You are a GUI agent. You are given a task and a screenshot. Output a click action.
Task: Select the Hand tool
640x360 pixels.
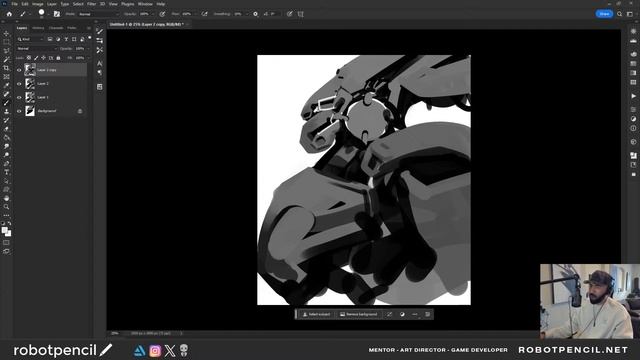pyautogui.click(x=6, y=198)
